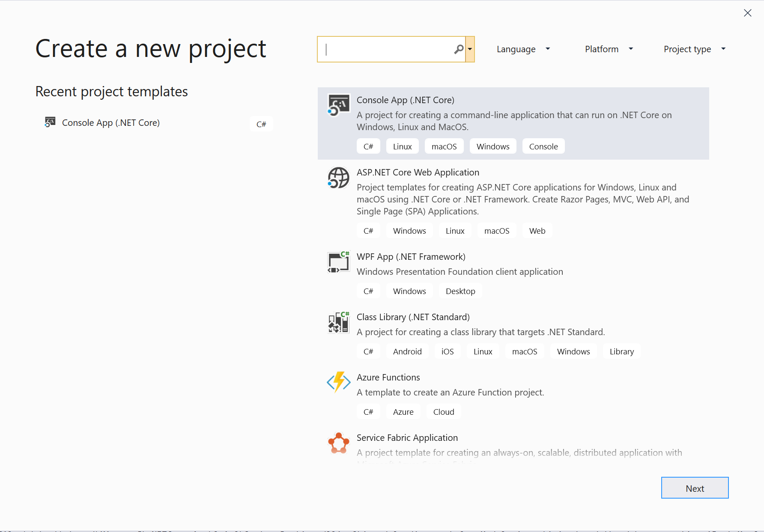
Task: Click the Library tag under Class Library
Action: (622, 351)
